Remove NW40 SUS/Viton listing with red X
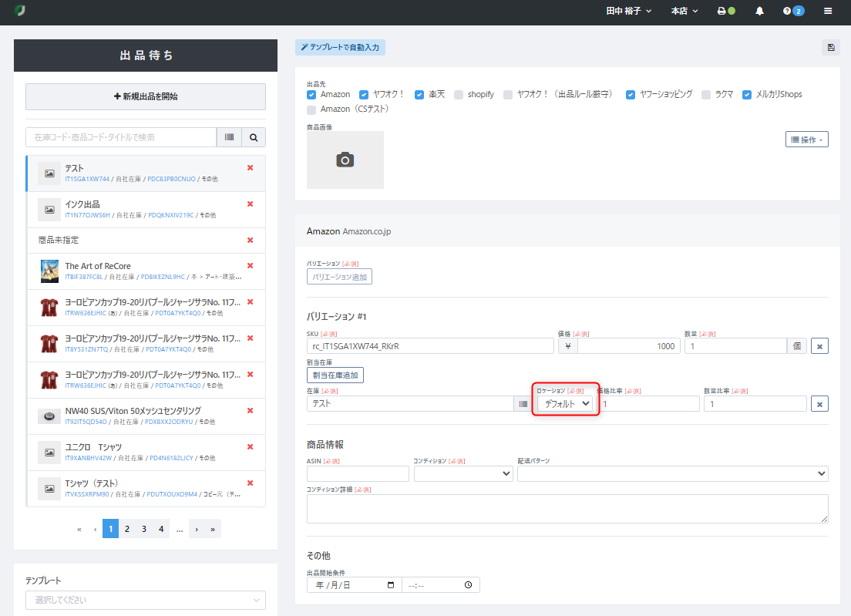The width and height of the screenshot is (851, 616). tap(251, 410)
